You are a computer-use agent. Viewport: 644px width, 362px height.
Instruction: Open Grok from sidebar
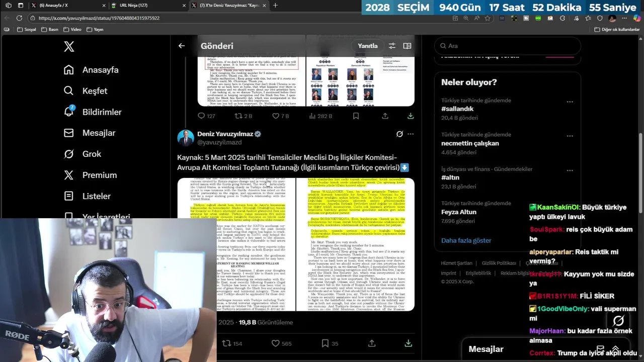pos(83,154)
